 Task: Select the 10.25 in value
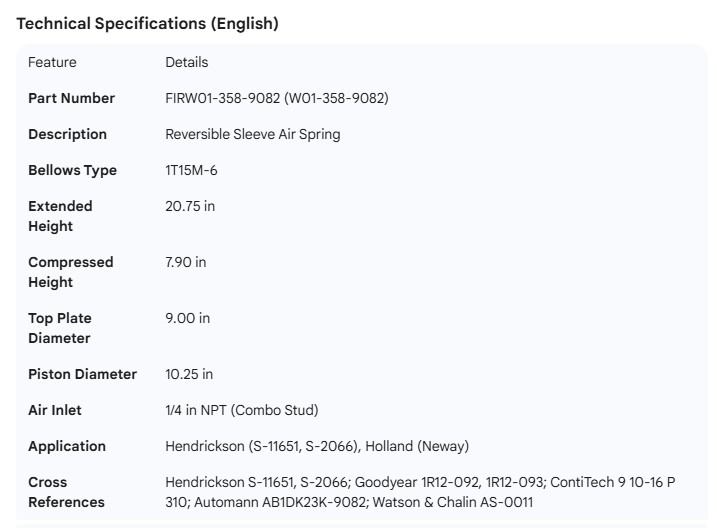tap(189, 374)
